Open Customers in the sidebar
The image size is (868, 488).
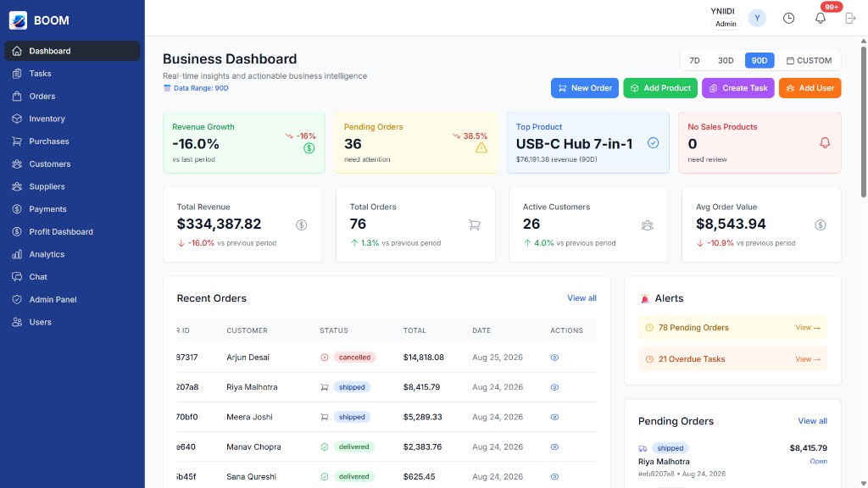point(72,164)
